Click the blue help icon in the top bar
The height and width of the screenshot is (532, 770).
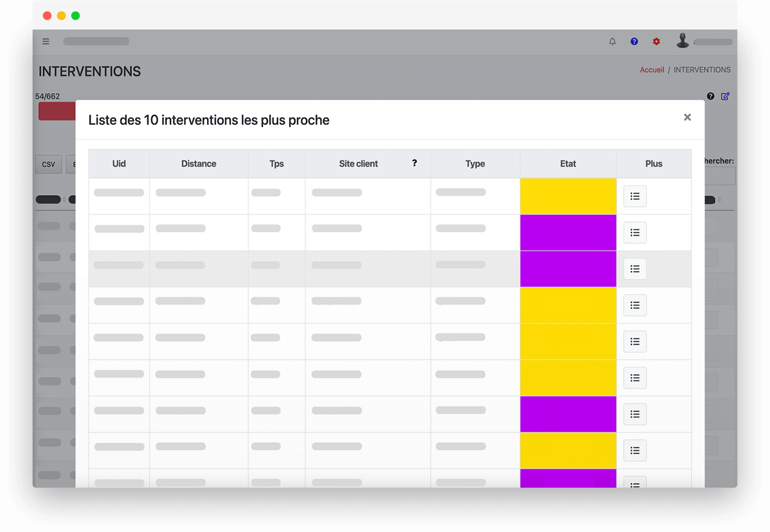634,41
